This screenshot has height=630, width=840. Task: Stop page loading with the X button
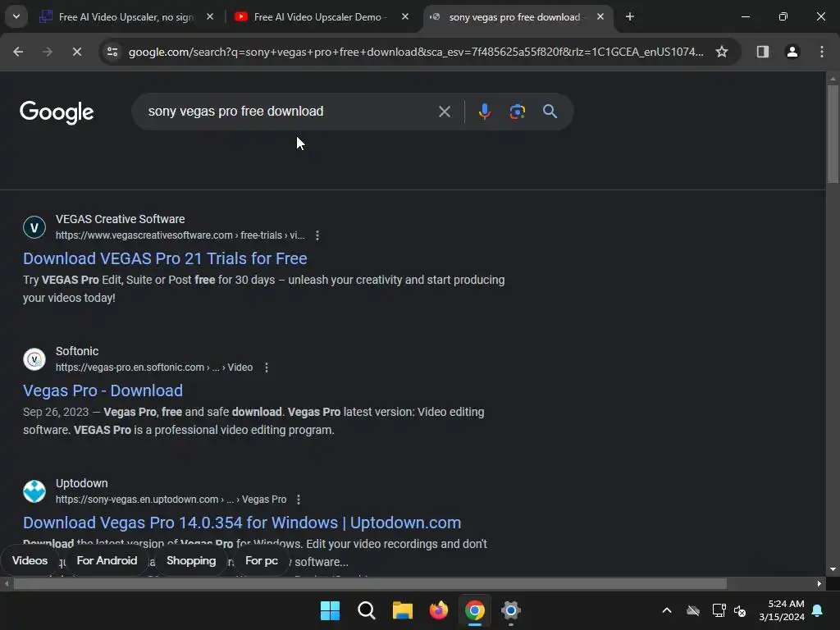click(76, 52)
